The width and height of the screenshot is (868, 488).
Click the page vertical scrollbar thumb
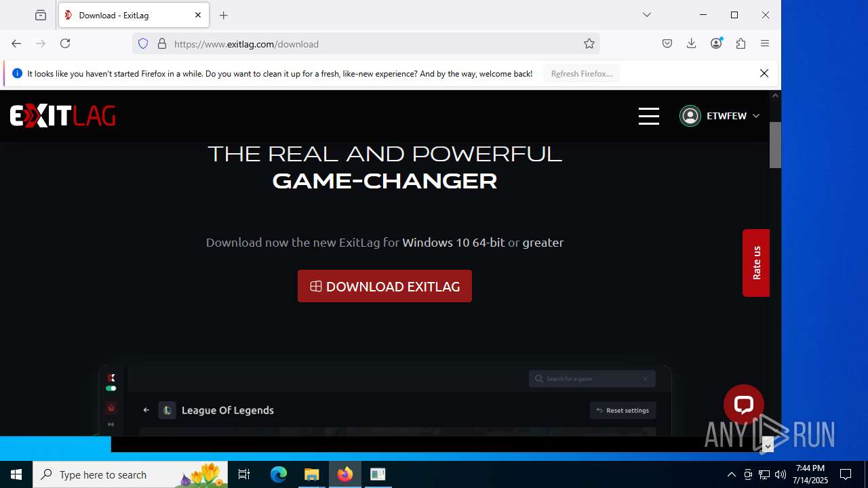775,145
